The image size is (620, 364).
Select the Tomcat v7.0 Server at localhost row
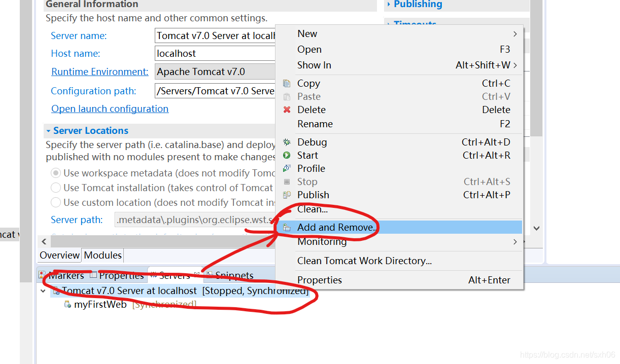coord(180,290)
